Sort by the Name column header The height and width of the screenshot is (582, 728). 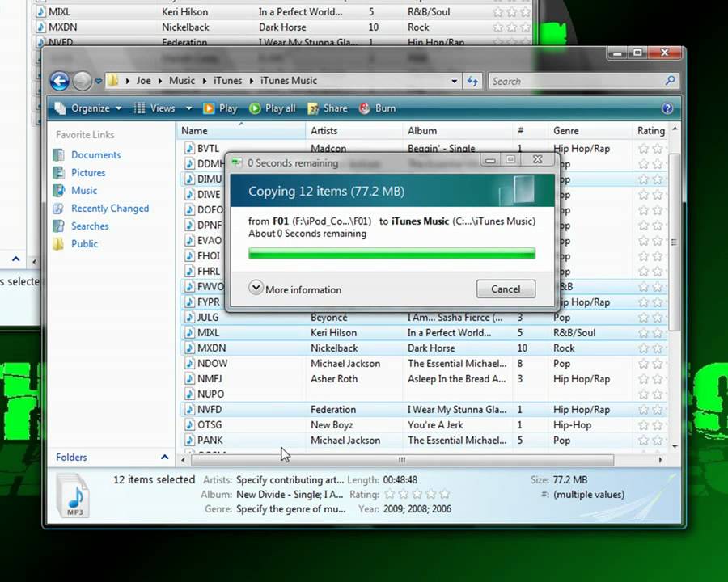point(240,131)
